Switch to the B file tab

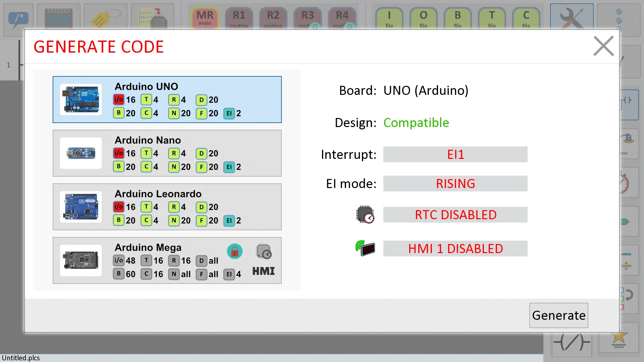pos(458,18)
